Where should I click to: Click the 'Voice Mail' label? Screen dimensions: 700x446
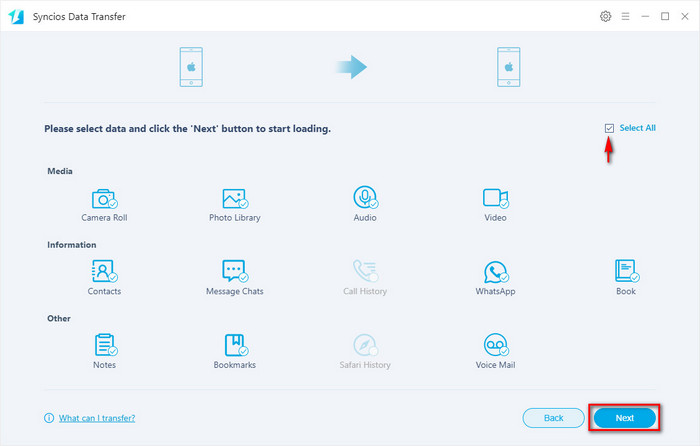coord(496,365)
